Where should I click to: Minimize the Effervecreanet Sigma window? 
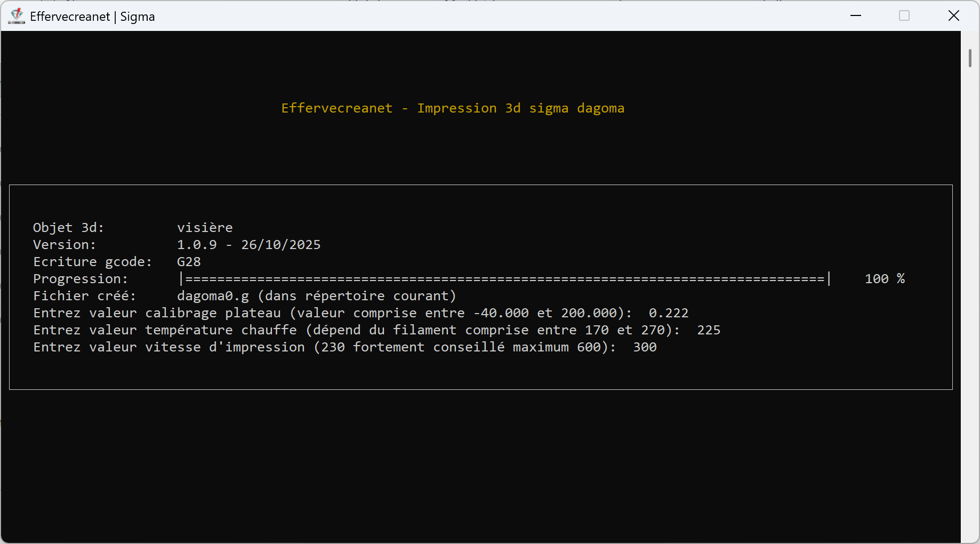856,16
